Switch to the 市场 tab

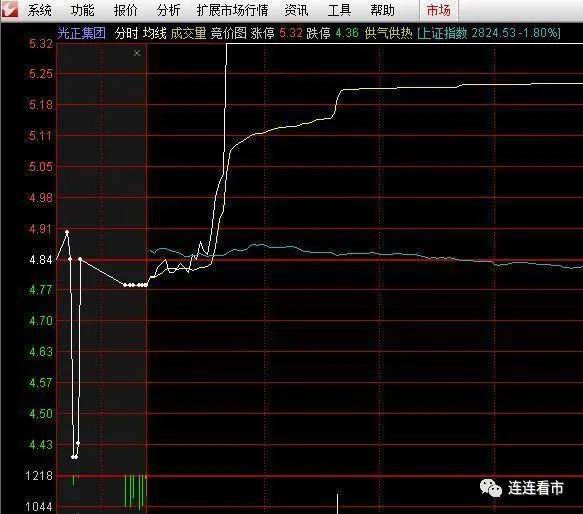(x=439, y=11)
